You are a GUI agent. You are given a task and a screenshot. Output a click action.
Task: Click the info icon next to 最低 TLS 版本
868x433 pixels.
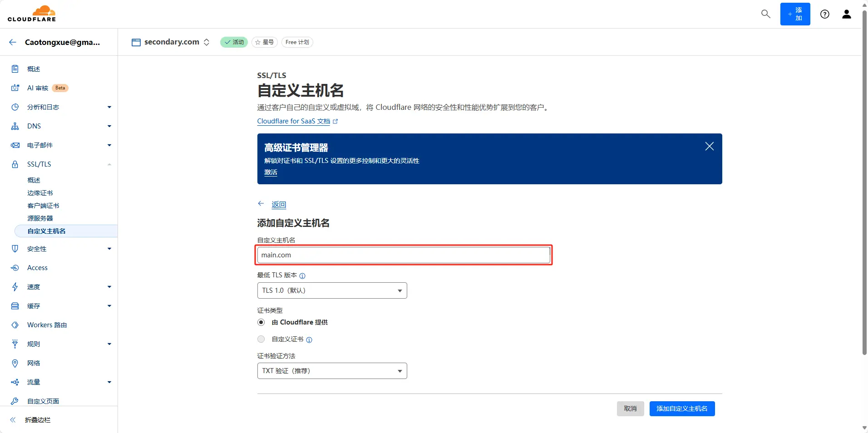pyautogui.click(x=302, y=276)
